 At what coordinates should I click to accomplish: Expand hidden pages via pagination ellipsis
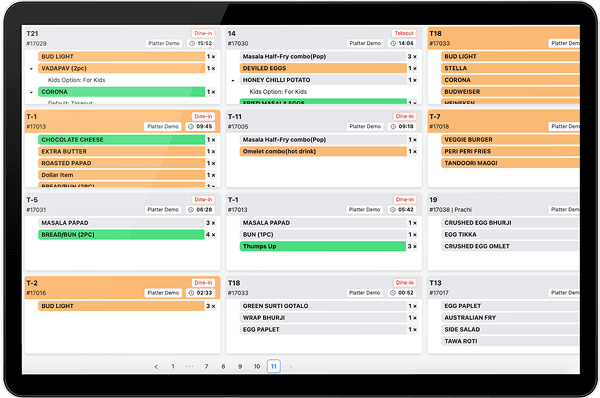189,367
